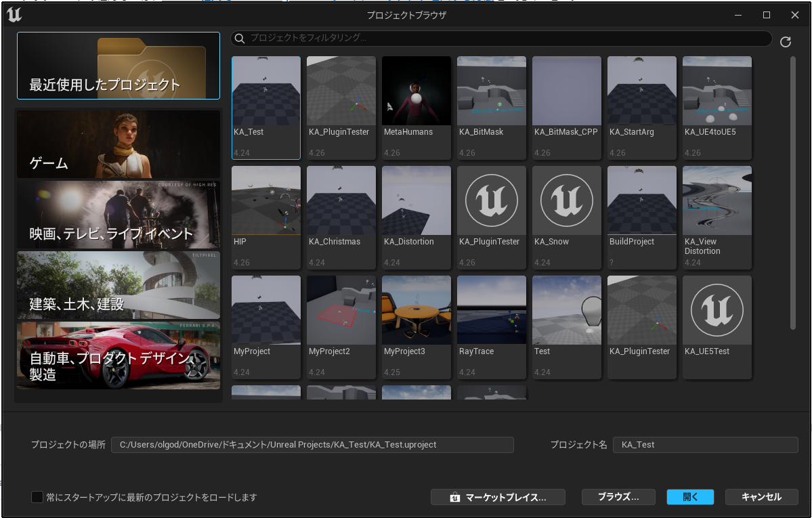
Task: Select 最近使用したプロジェクト category
Action: [119, 66]
